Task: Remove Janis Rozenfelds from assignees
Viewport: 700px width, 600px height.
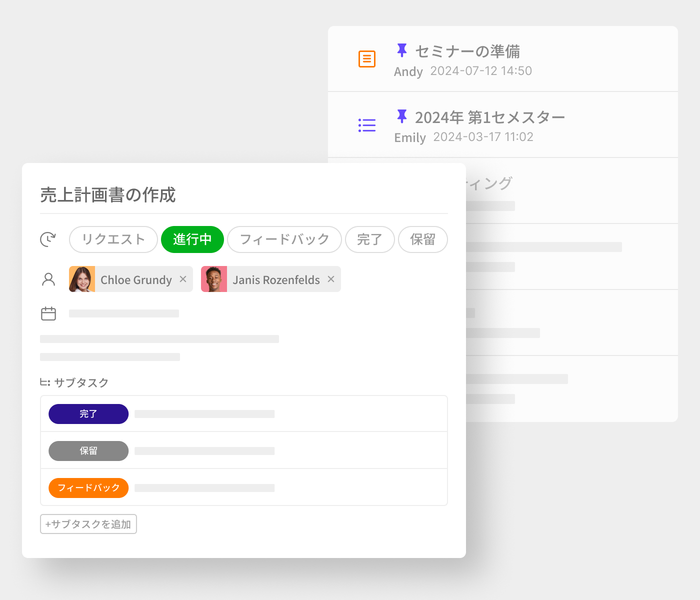Action: tap(331, 279)
